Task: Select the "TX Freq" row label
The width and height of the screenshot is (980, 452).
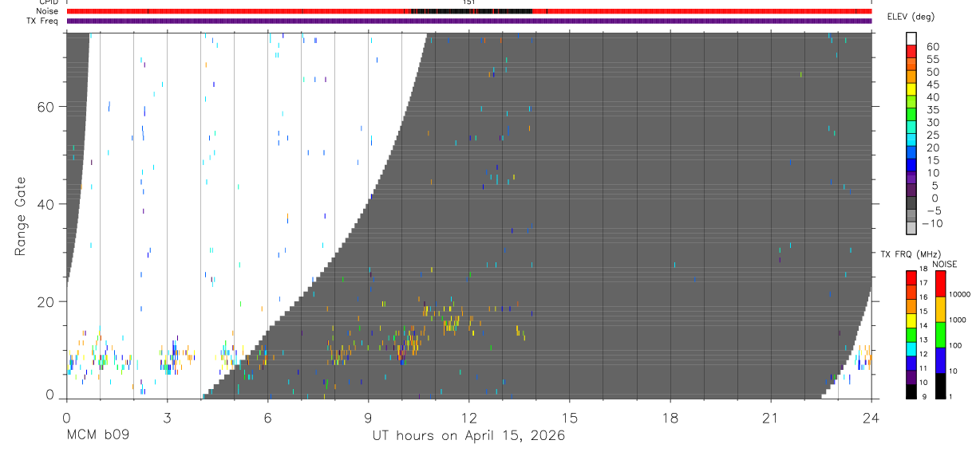Action: tap(43, 21)
